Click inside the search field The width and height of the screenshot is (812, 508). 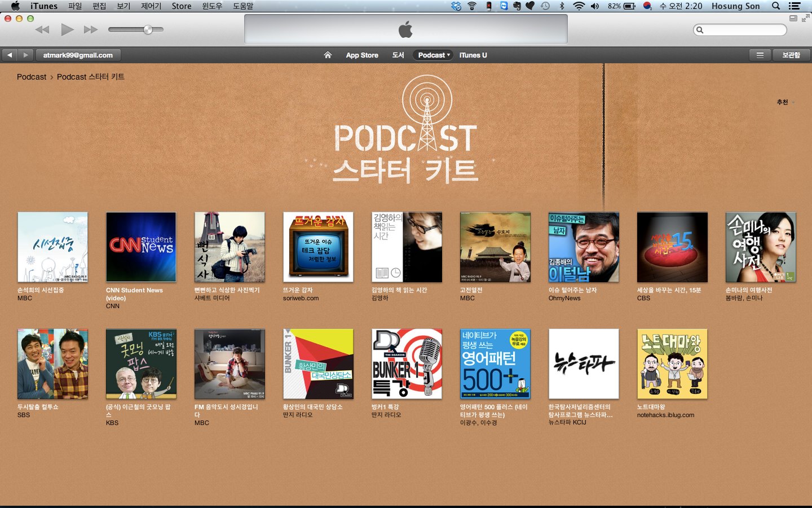point(740,30)
